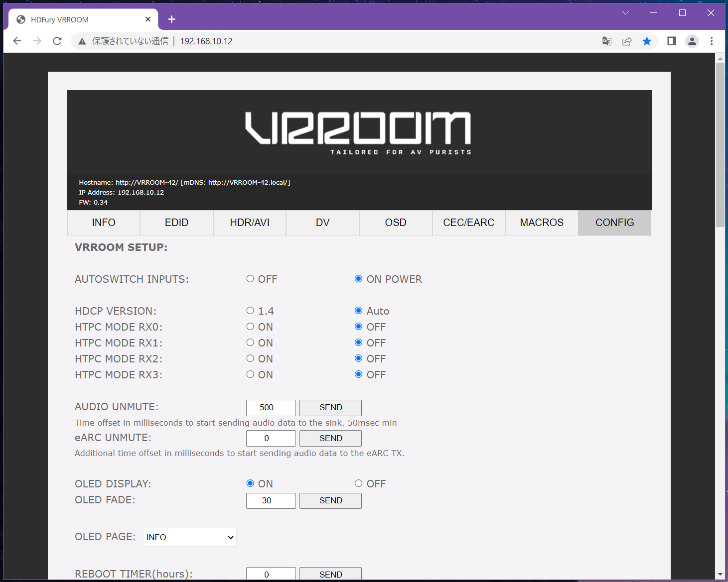The image size is (728, 582).
Task: Open the CEC/EARC tab
Action: pos(469,223)
